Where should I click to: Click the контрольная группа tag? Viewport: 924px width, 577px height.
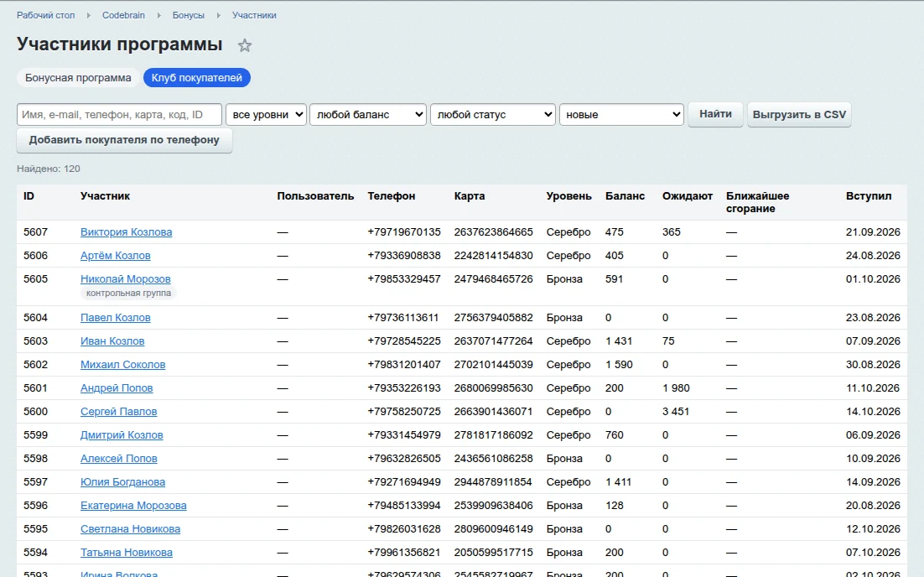click(128, 294)
